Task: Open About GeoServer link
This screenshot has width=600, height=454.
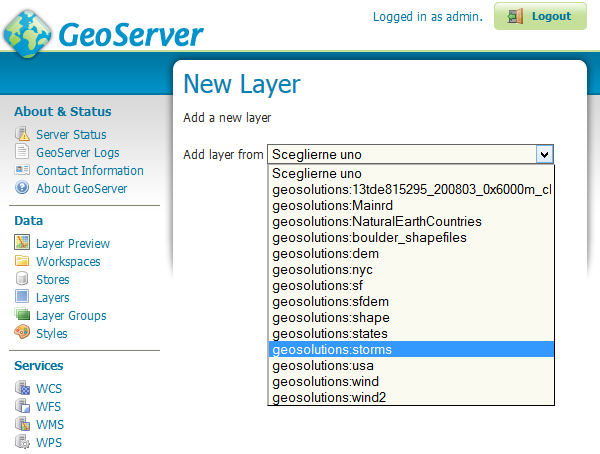Action: (82, 188)
